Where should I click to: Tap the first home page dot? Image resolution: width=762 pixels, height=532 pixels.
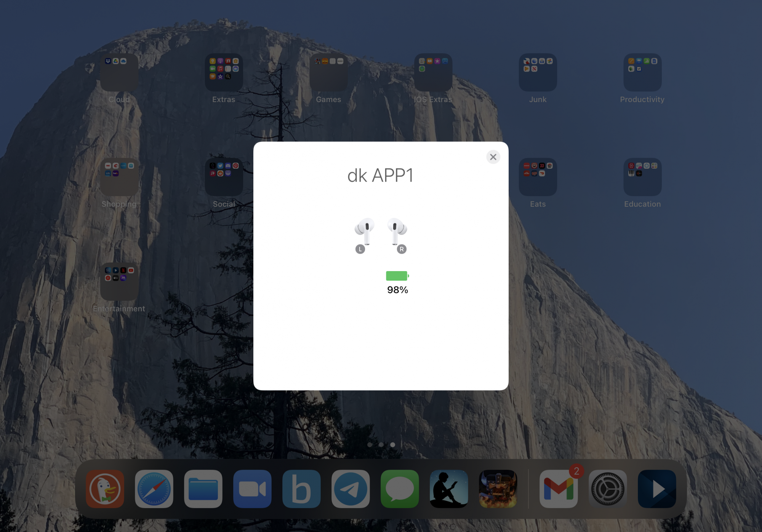(370, 444)
